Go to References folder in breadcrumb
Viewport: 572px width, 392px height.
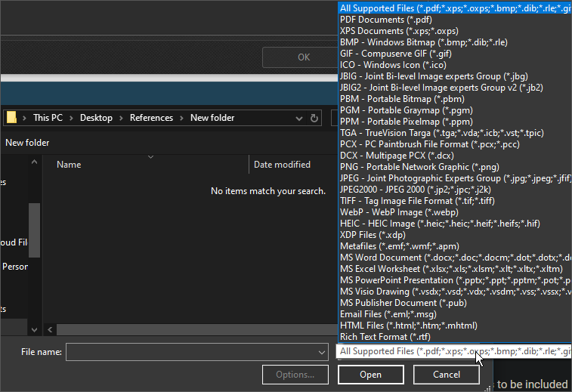[151, 118]
